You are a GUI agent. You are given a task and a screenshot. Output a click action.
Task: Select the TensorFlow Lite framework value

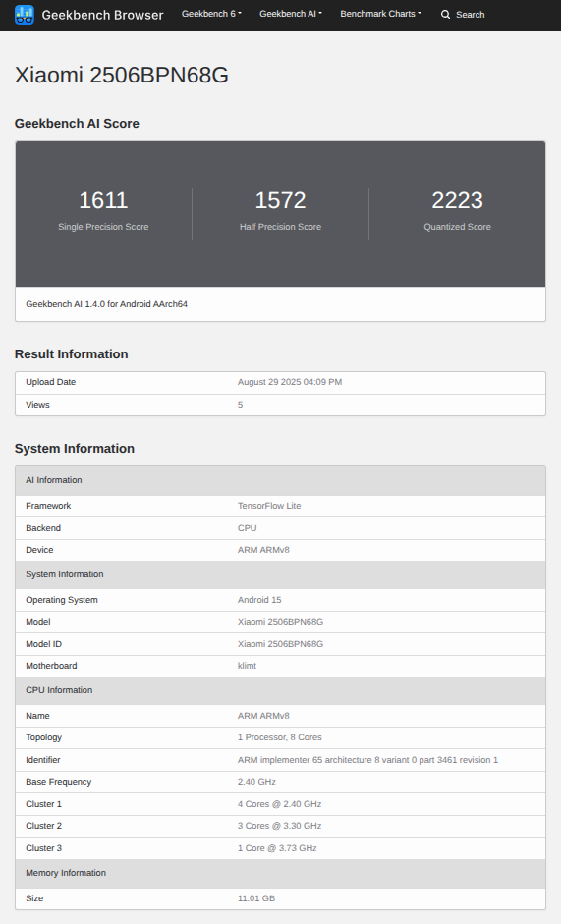(269, 506)
